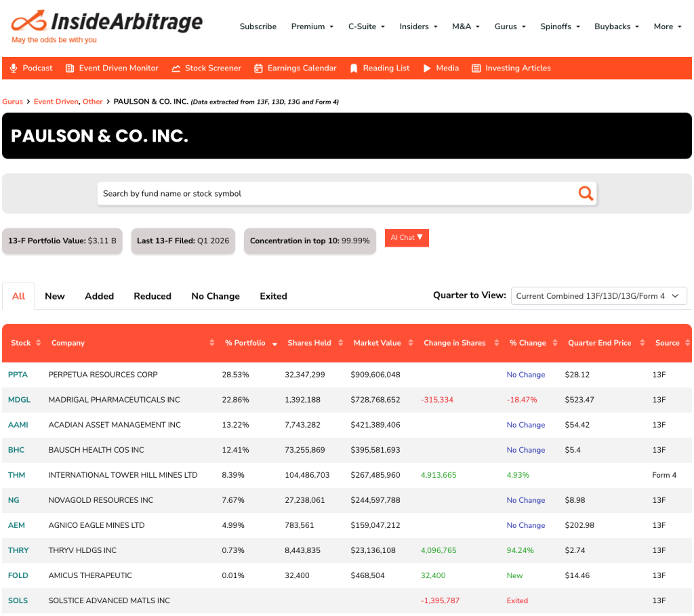Screen dimensions: 694x616
Task: Click the Media play icon
Action: pyautogui.click(x=427, y=68)
